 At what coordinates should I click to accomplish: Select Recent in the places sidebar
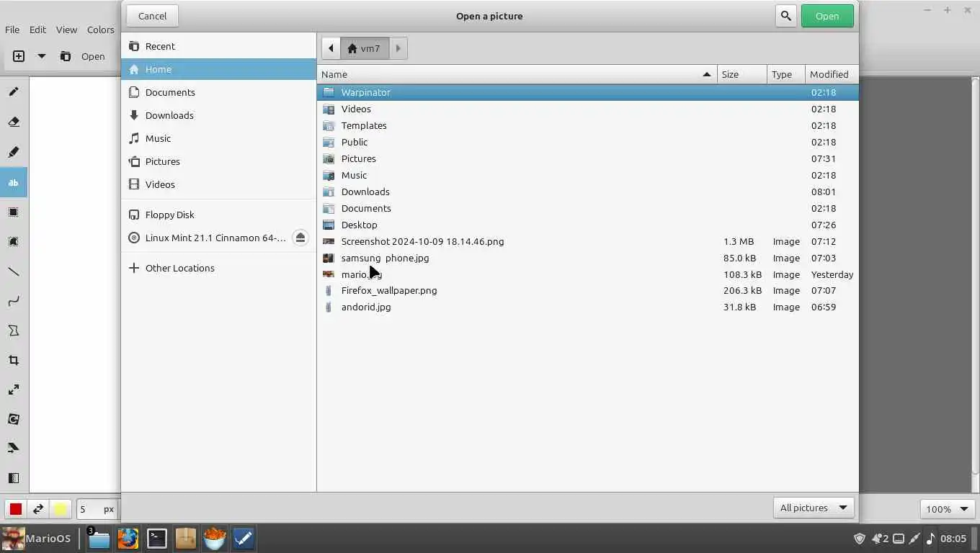click(219, 46)
